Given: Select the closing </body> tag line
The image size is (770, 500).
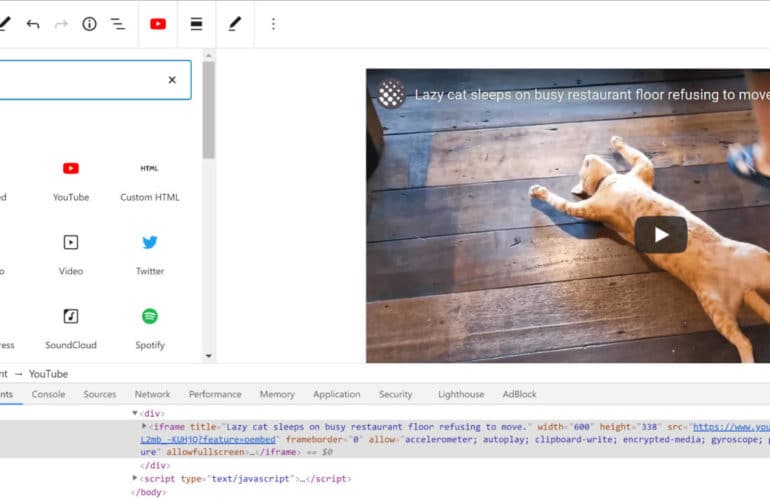Looking at the screenshot, I should pos(149,492).
